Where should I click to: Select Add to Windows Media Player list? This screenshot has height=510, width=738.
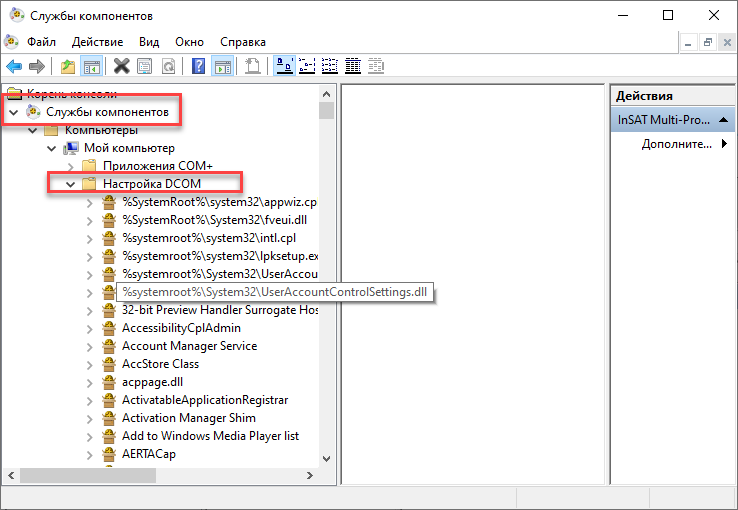(x=210, y=436)
